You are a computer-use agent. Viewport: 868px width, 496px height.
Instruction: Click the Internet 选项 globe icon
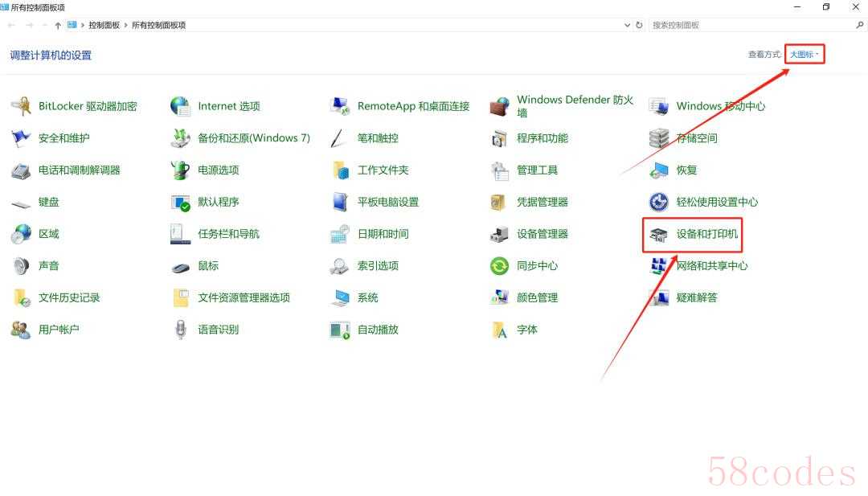(x=181, y=106)
